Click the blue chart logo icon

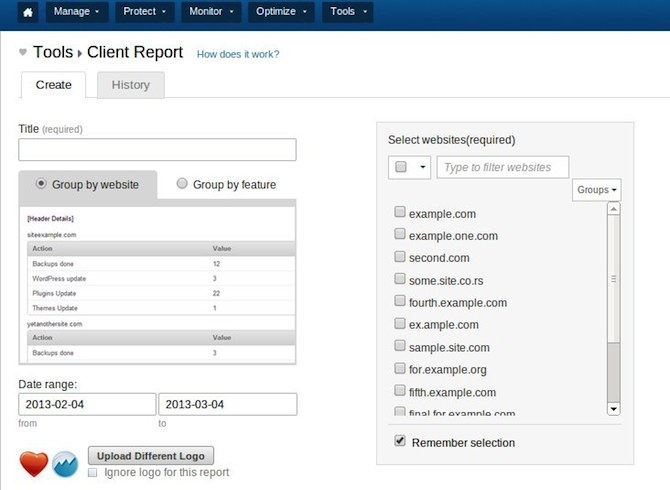click(67, 464)
